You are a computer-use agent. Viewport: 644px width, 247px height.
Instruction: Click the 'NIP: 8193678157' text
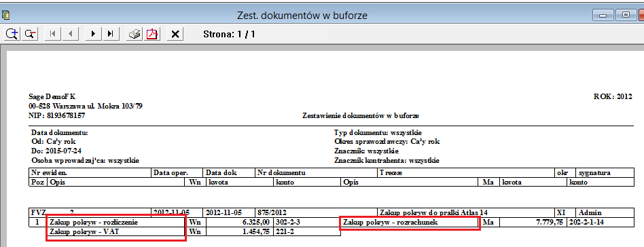pyautogui.click(x=56, y=116)
